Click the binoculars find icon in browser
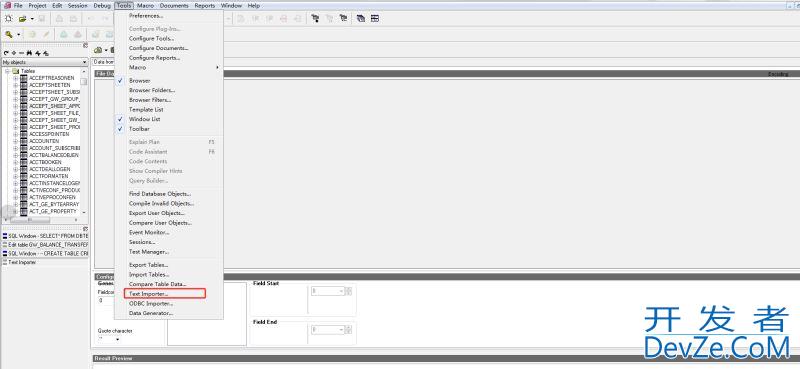800x369 pixels. tap(29, 53)
